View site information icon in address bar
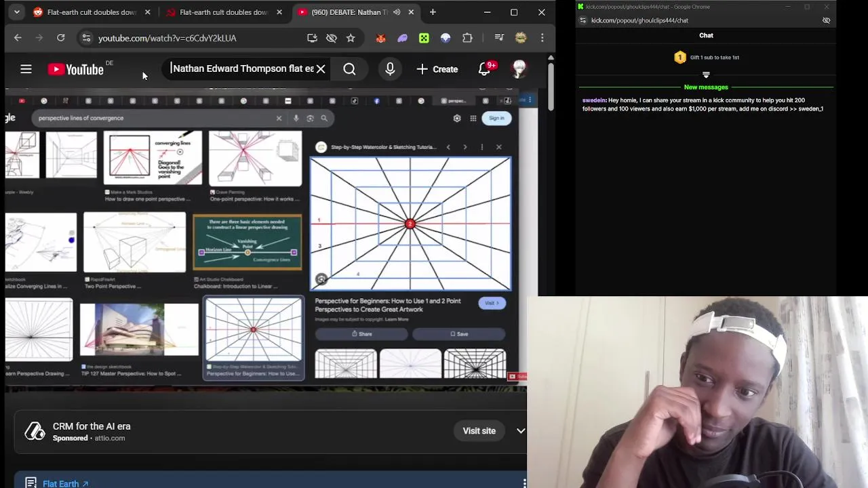This screenshot has height=488, width=868. pos(86,38)
